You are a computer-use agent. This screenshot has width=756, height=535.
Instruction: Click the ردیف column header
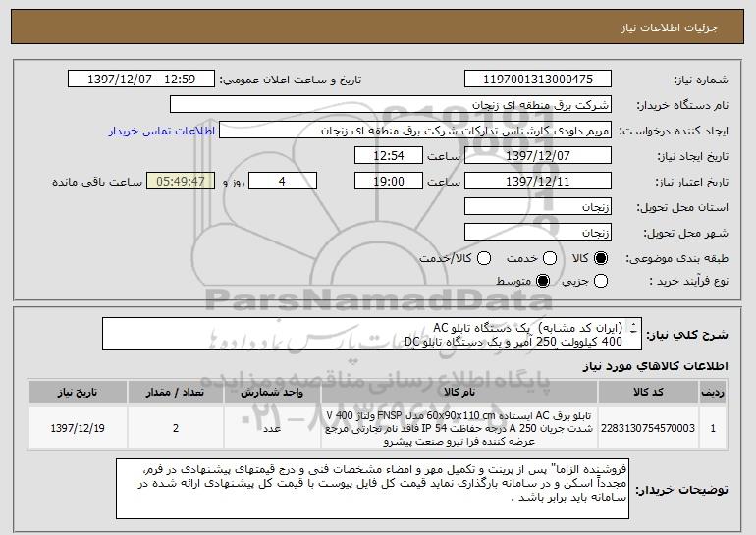coord(713,393)
